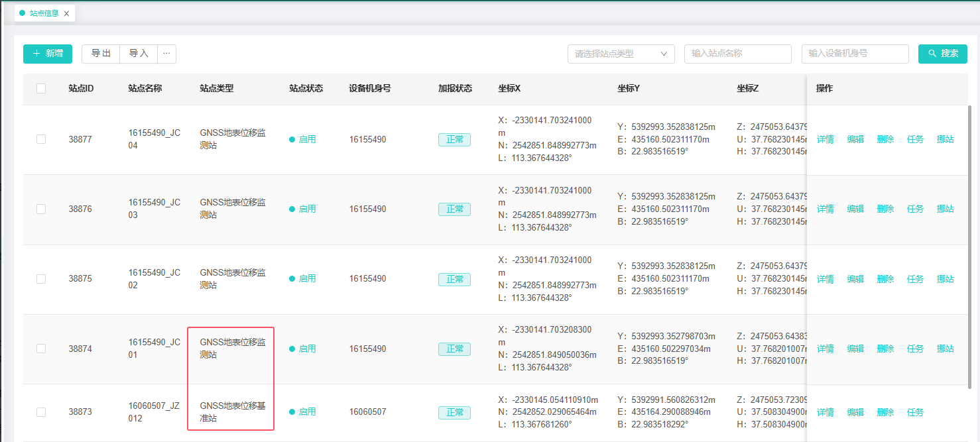The image size is (980, 442).
Task: Click the 导入 button
Action: coord(139,54)
